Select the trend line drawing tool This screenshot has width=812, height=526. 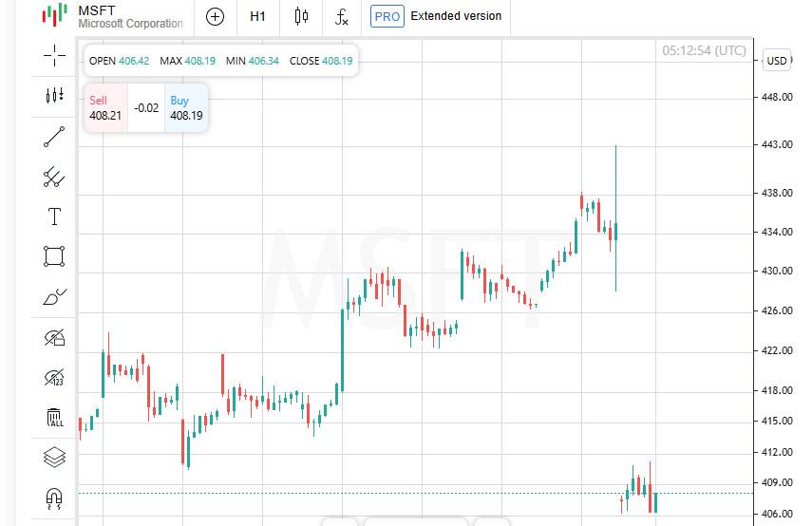(x=54, y=137)
